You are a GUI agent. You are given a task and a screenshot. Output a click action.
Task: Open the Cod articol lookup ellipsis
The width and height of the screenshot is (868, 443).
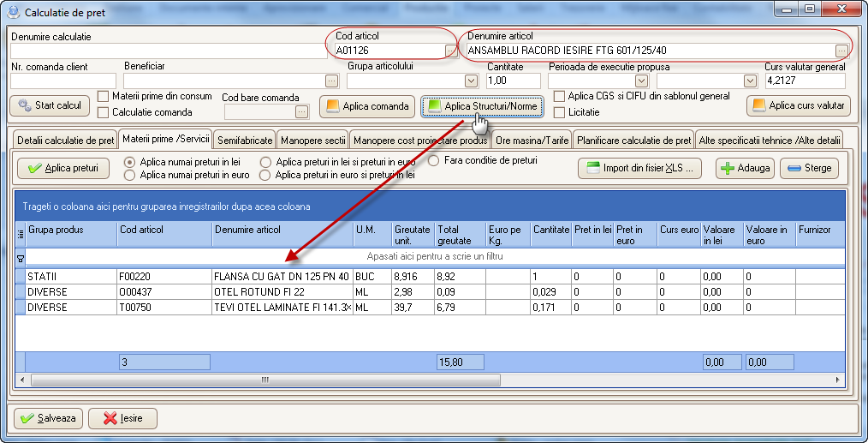pos(451,51)
